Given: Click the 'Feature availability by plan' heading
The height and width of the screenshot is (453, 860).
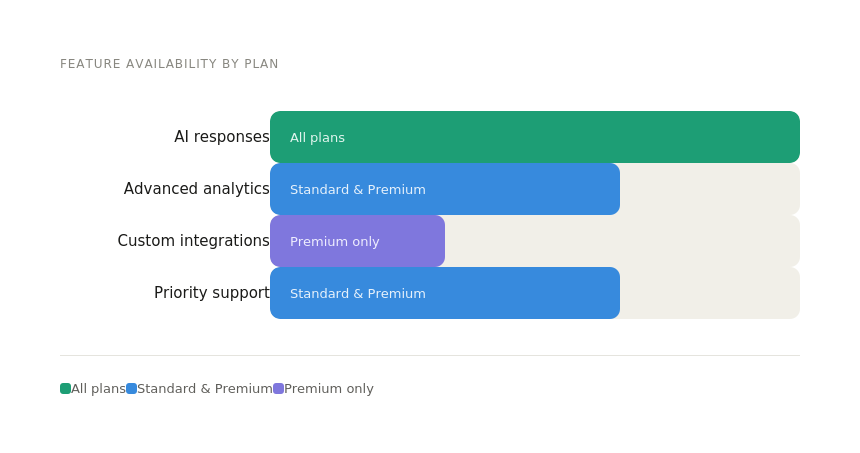Looking at the screenshot, I should (169, 64).
